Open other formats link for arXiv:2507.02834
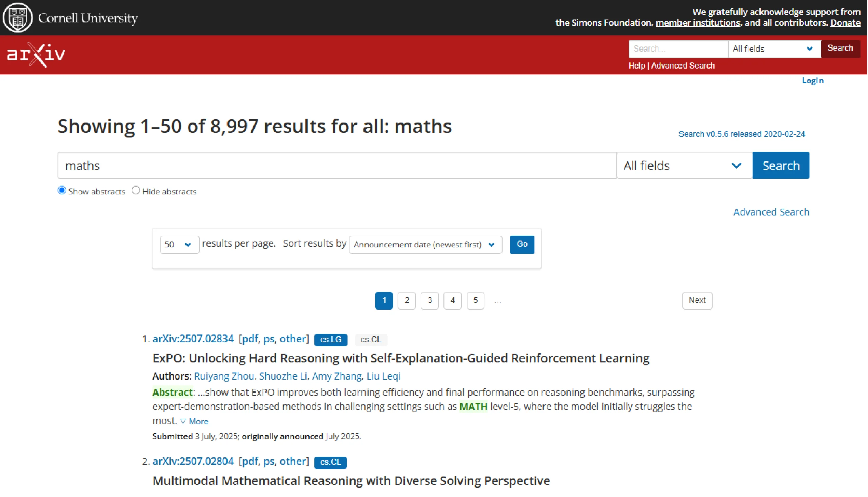 [x=293, y=339]
